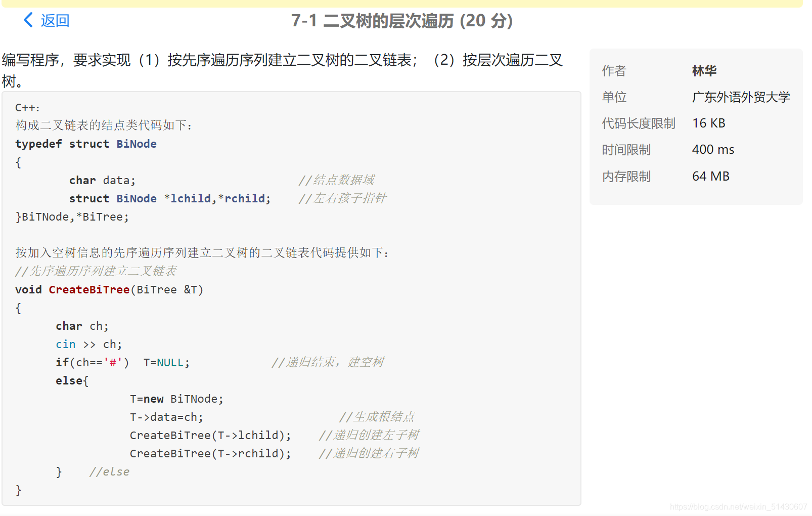Image resolution: width=812 pixels, height=516 pixels.
Task: Click the comment //左右孩子指针
Action: click(342, 198)
